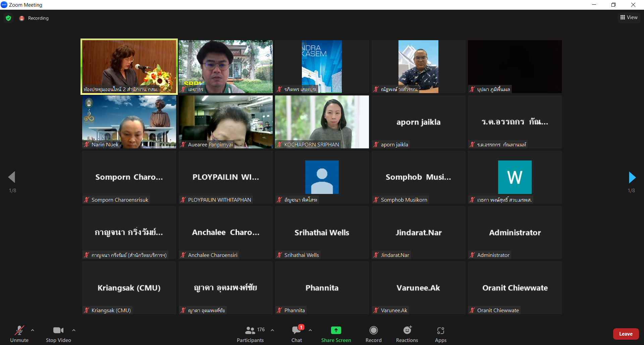Viewport: 644px width, 345px height.
Task: Select the Narin Nuek video tile
Action: coord(129,122)
